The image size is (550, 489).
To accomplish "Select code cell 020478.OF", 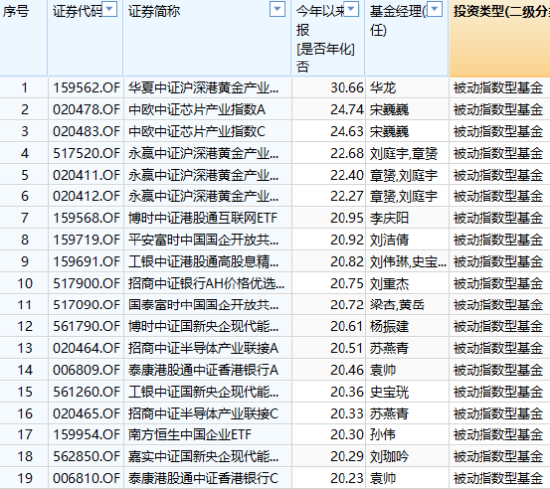I will pos(86,109).
